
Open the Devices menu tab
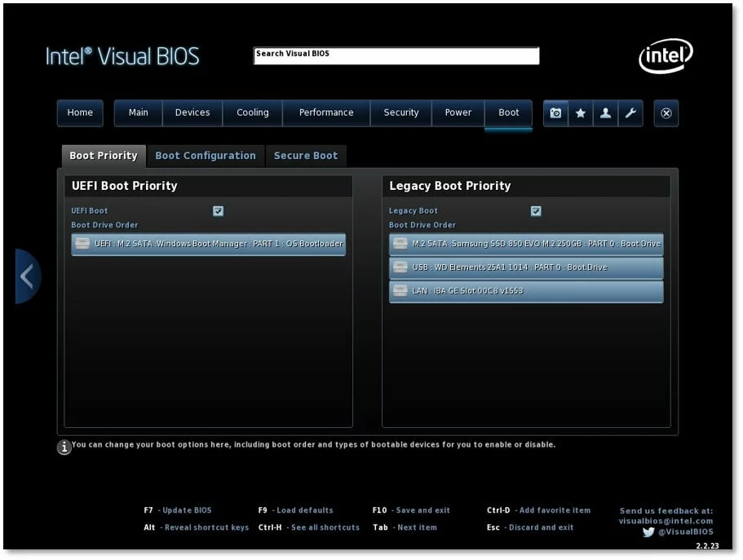(192, 112)
